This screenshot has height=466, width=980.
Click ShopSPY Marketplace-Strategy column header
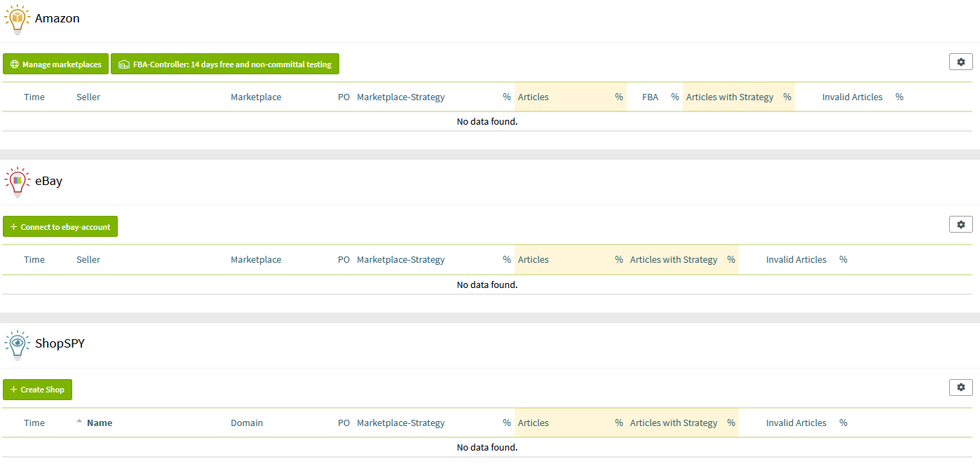[x=401, y=423]
